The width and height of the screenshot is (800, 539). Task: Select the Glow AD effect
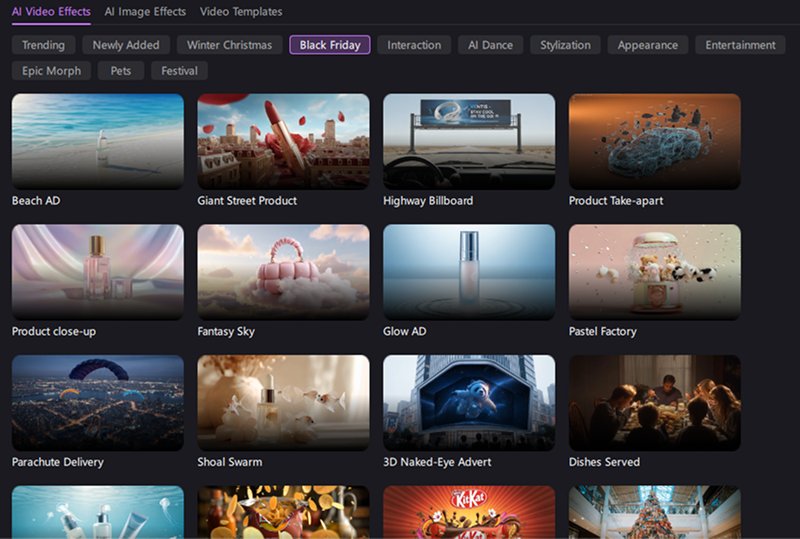click(469, 271)
